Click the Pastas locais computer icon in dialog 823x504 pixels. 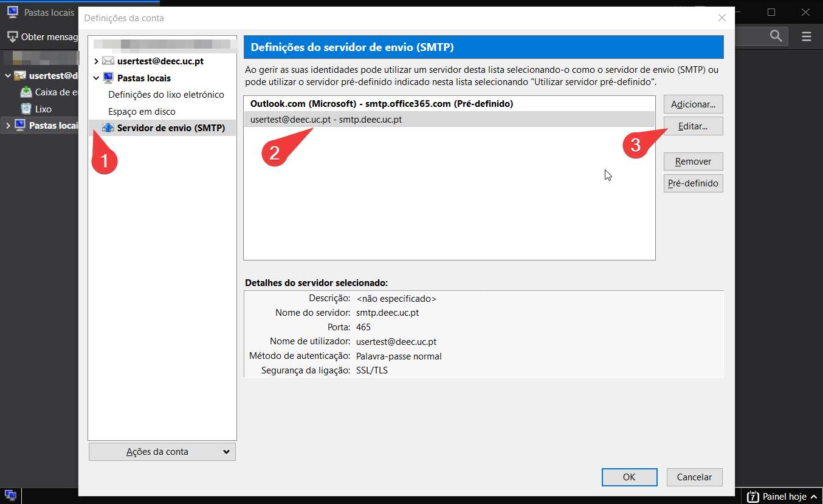tap(108, 78)
